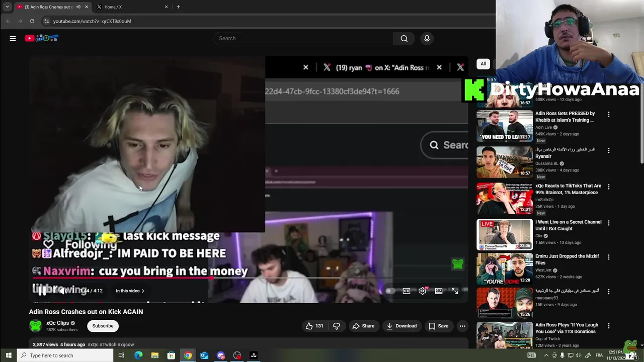This screenshot has height=362, width=644.
Task: Open the xQc Clips channel name link
Action: [x=57, y=323]
